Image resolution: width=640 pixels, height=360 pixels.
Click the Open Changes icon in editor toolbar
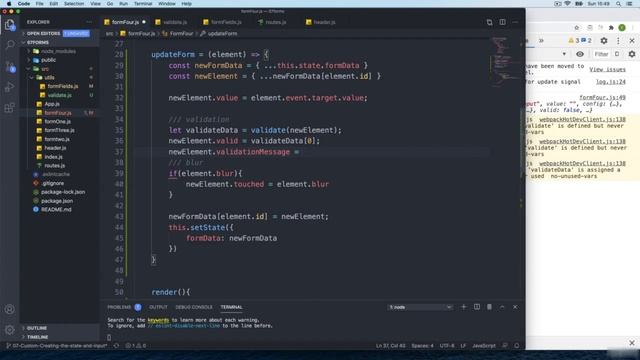coord(489,22)
